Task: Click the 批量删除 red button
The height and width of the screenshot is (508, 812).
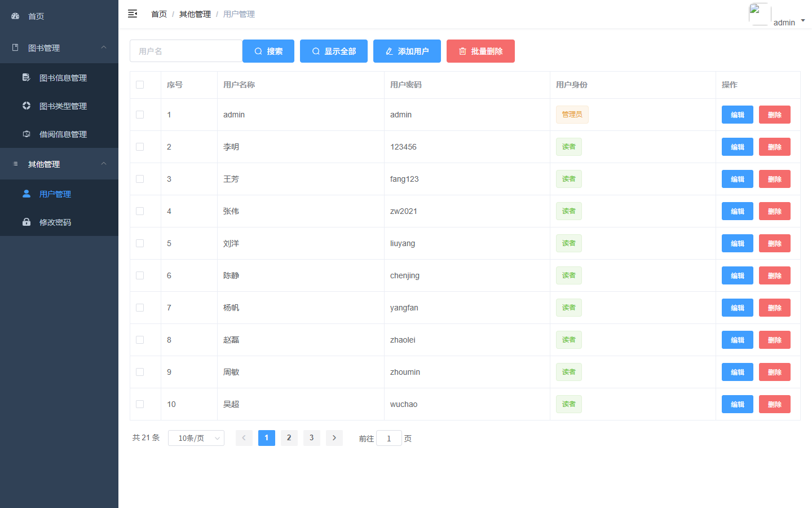Action: coord(480,51)
